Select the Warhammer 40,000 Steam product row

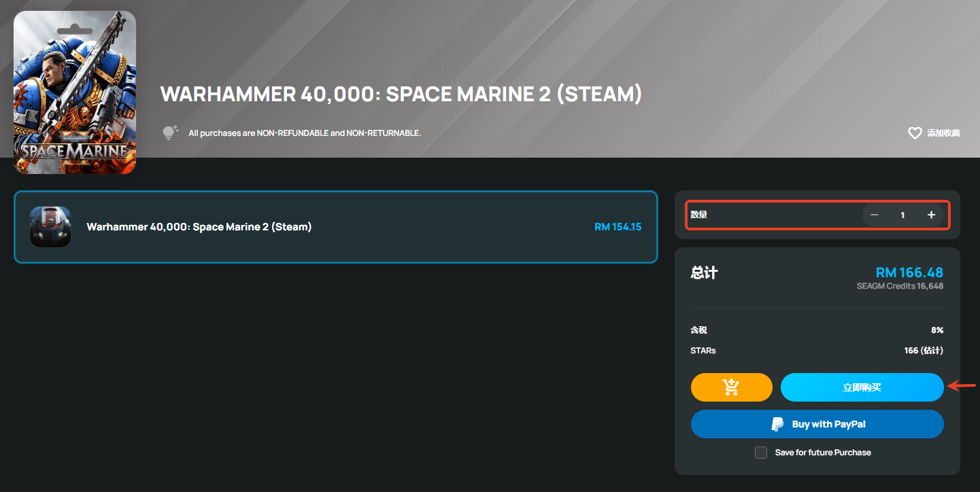(336, 227)
